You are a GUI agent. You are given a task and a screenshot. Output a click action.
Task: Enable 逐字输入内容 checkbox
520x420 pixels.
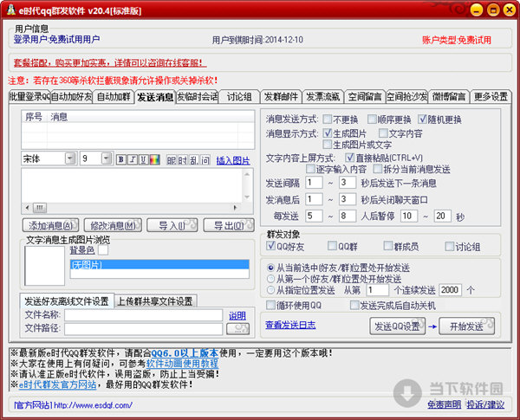tap(311, 169)
